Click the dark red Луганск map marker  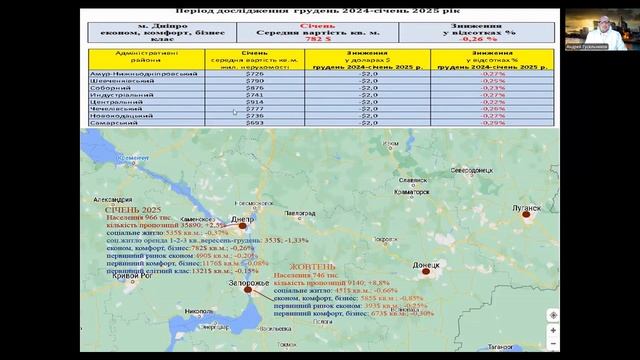click(526, 214)
